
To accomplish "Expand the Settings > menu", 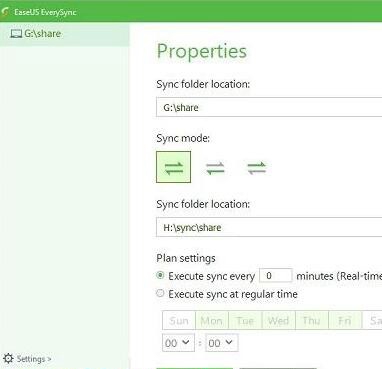I will pyautogui.click(x=34, y=359).
